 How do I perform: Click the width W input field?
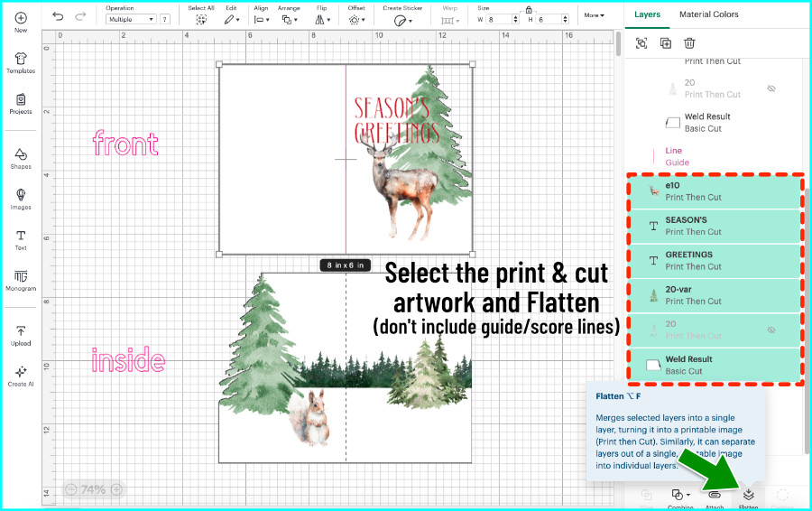[499, 19]
